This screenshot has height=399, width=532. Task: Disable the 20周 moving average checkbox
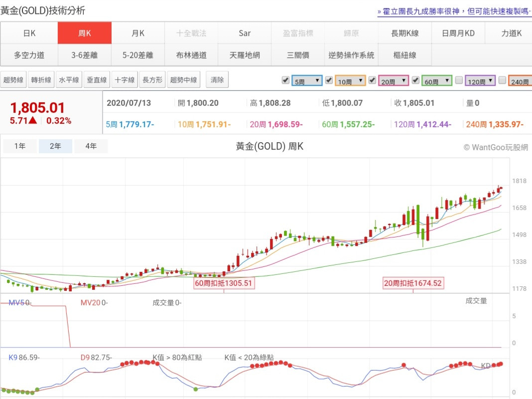pyautogui.click(x=372, y=80)
